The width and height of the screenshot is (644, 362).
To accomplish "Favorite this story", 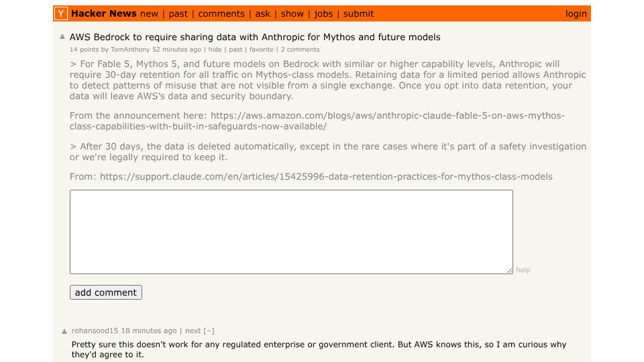I will [x=261, y=49].
